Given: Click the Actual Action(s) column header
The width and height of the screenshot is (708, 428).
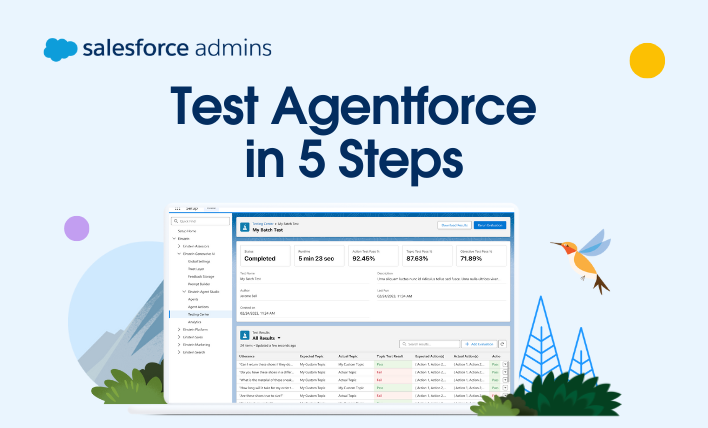Looking at the screenshot, I should coord(466,356).
